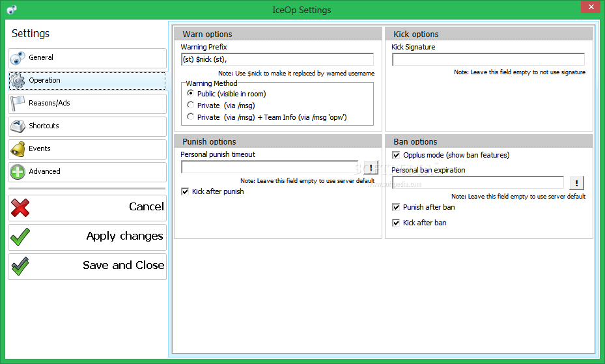Apply changes to settings
The image size is (605, 364).
tap(87, 237)
